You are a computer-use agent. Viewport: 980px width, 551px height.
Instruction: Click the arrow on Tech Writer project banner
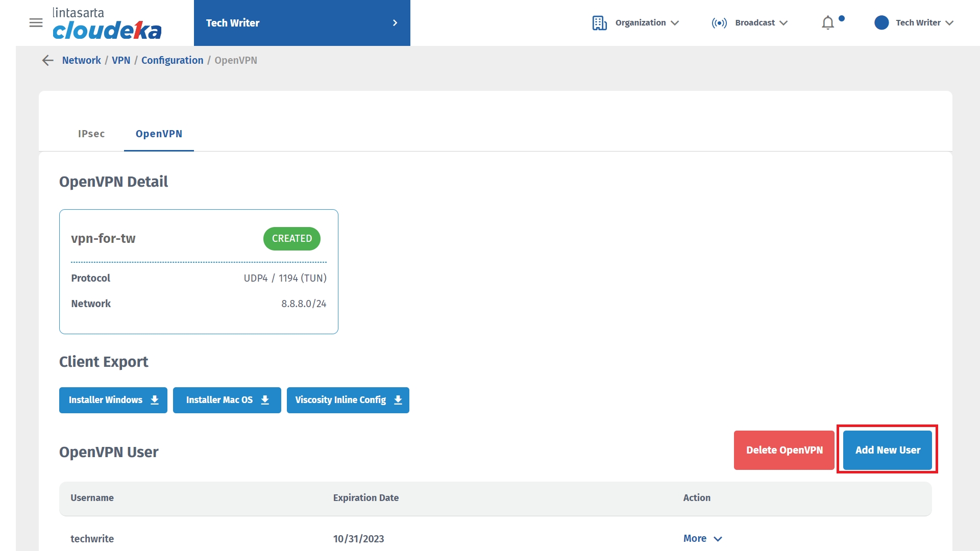tap(395, 23)
